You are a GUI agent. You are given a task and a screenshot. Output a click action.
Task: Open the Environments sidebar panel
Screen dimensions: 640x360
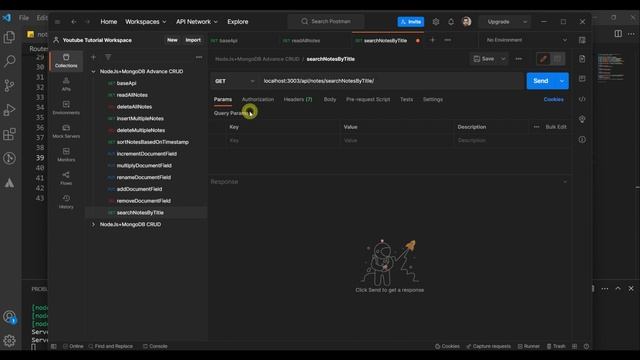pos(66,108)
